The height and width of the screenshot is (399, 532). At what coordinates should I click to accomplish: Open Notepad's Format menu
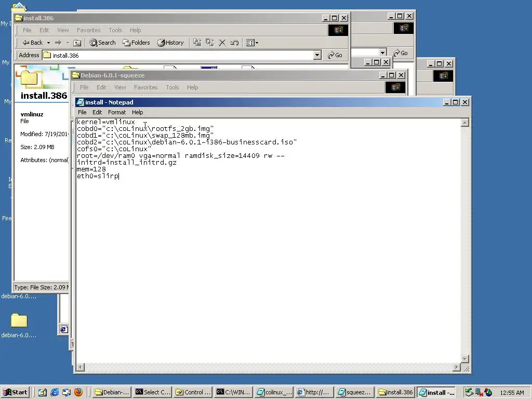tap(117, 112)
